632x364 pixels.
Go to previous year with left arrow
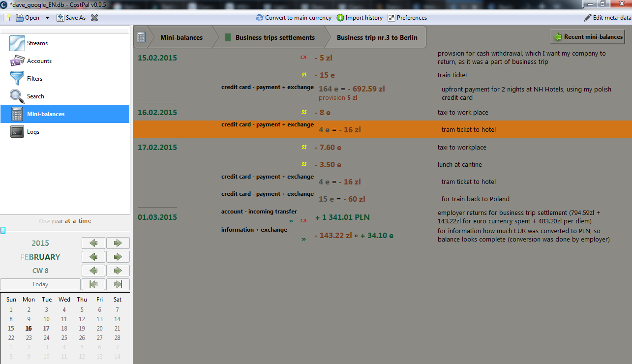tap(93, 243)
